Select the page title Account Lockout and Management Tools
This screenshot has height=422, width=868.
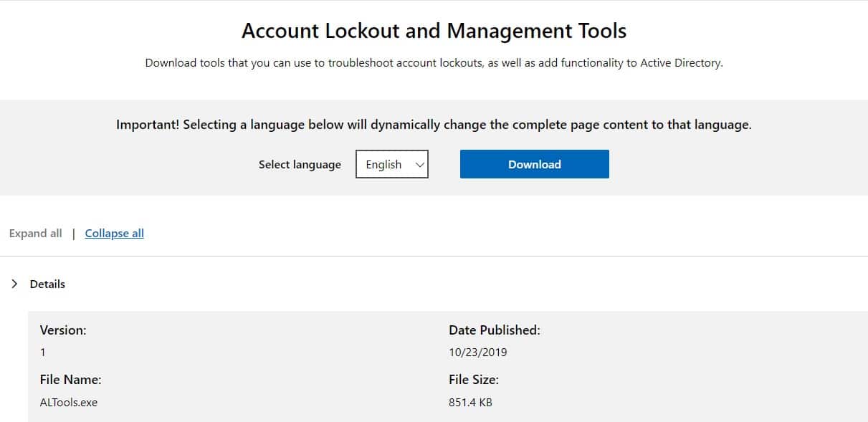434,31
